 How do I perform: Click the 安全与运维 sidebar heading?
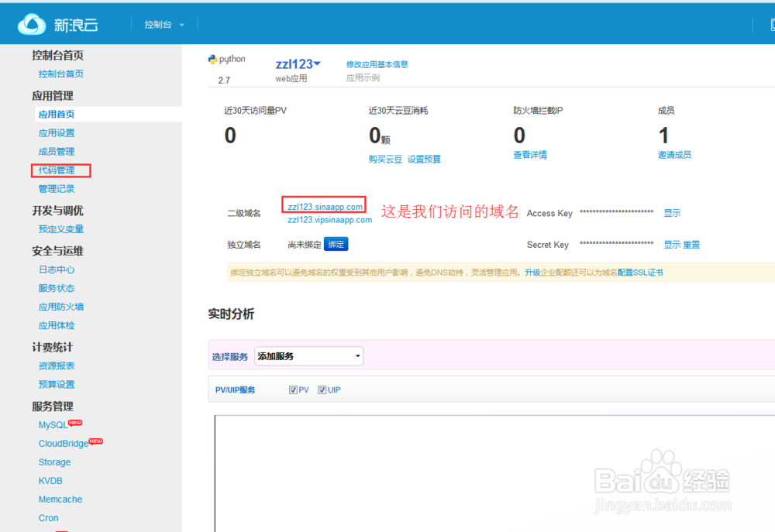tap(57, 251)
